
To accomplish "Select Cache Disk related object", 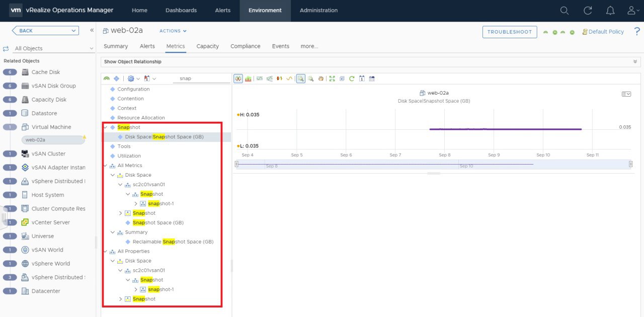I will tap(46, 72).
